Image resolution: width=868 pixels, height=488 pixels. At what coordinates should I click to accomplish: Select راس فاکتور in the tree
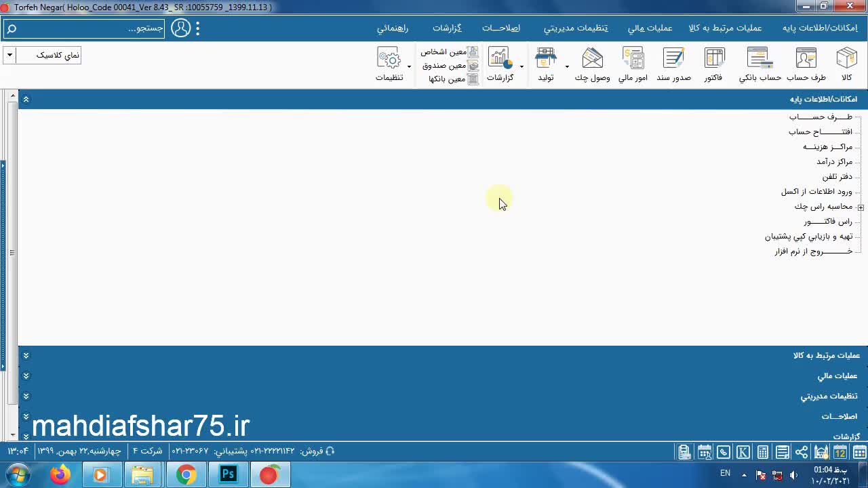[x=828, y=222]
